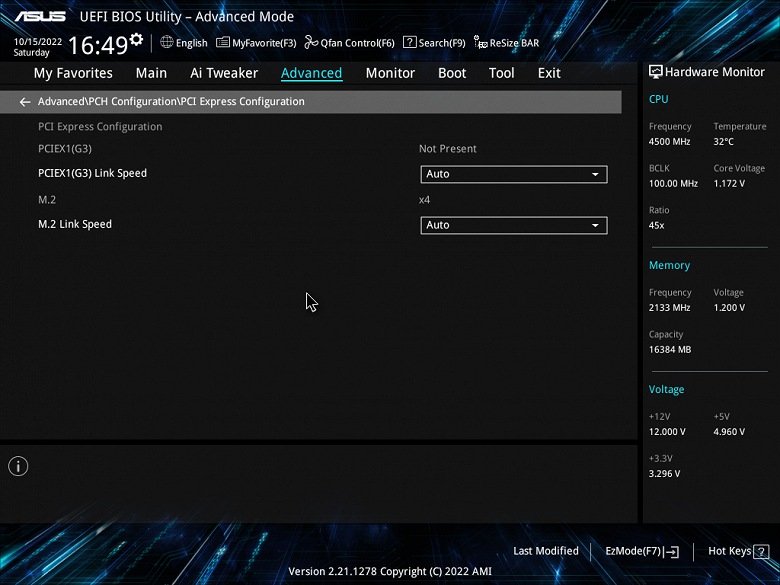
Task: Select the Advanced tab
Action: [311, 73]
